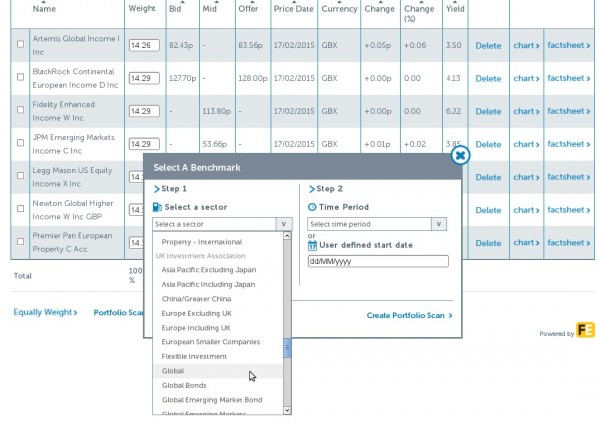This screenshot has height=428, width=600.
Task: Click the sector list scroll up arrow
Action: (x=287, y=236)
